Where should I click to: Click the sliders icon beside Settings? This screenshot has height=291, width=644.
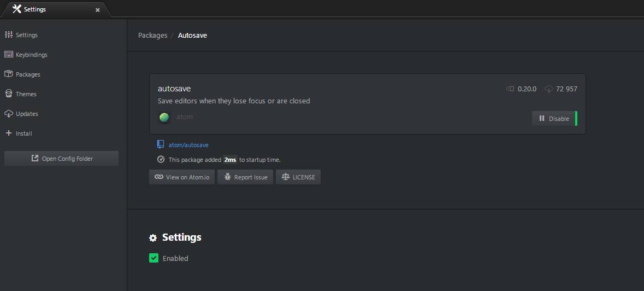pos(9,35)
